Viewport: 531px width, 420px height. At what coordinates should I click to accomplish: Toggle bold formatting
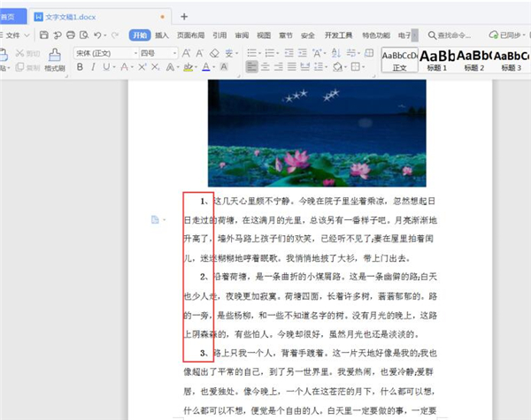pos(80,67)
